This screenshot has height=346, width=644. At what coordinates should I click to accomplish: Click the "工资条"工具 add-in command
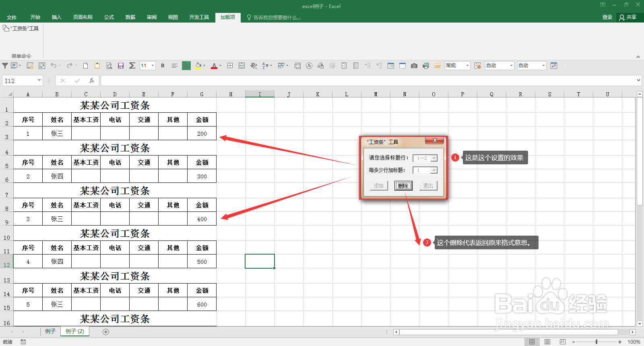(x=21, y=28)
